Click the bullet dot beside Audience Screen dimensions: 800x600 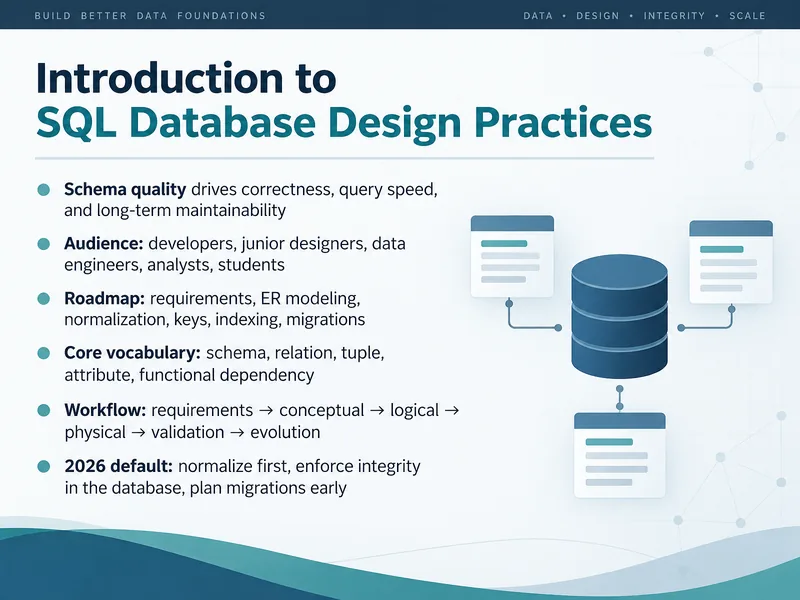44,244
